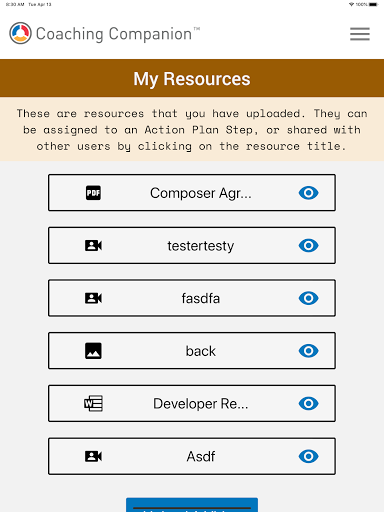Click the Word document icon for Developer Re...
The image size is (384, 512).
[x=93, y=404]
